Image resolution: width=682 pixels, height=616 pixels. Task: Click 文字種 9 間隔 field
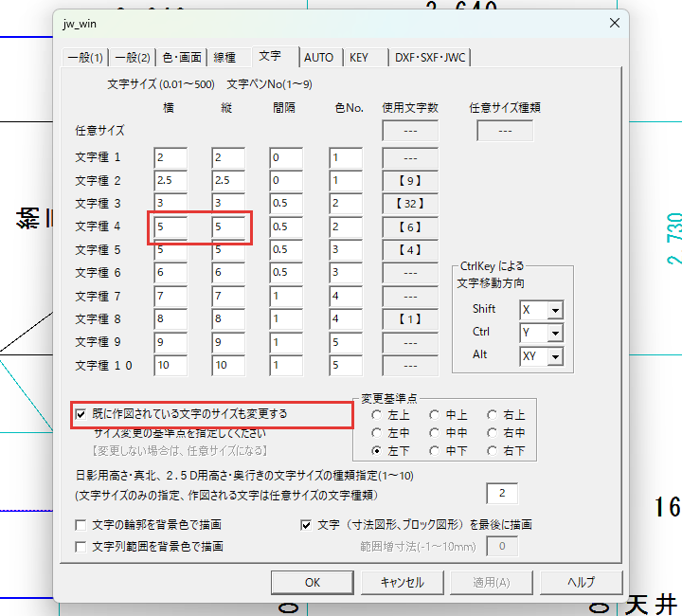[286, 343]
